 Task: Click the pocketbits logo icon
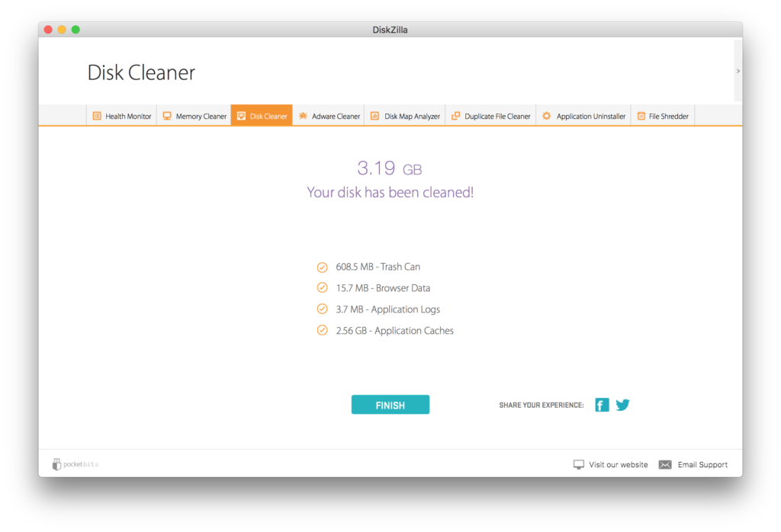coord(56,464)
